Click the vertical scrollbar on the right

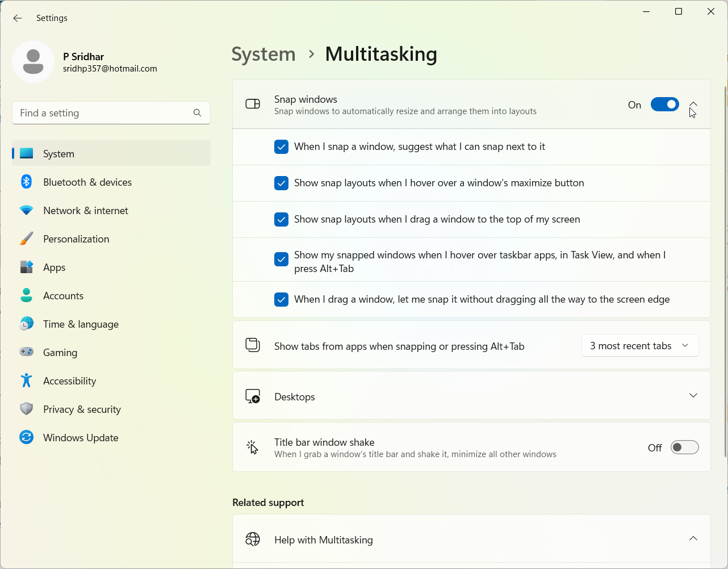(725, 271)
